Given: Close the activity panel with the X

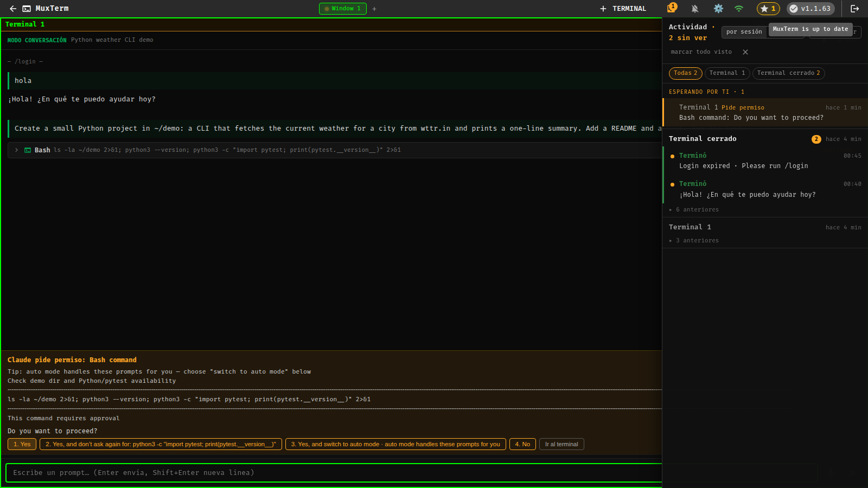Looking at the screenshot, I should tap(745, 52).
